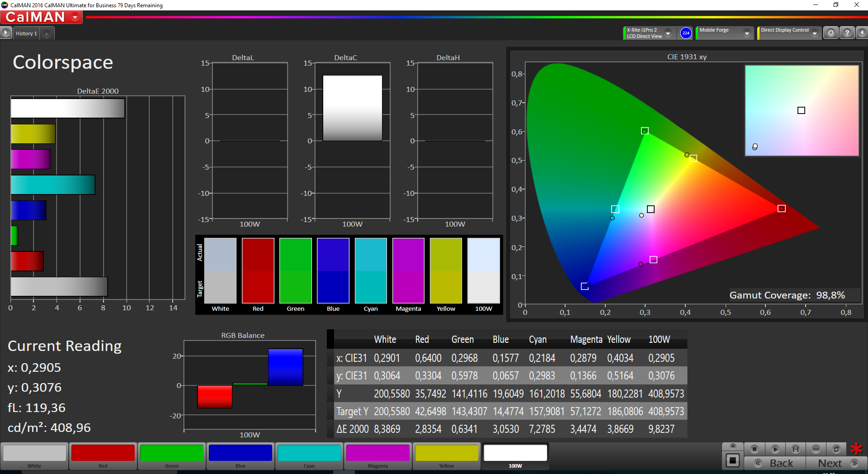Screen dimensions: 868x474
Task: Click the red bar in RGB Balance chart
Action: 215,397
